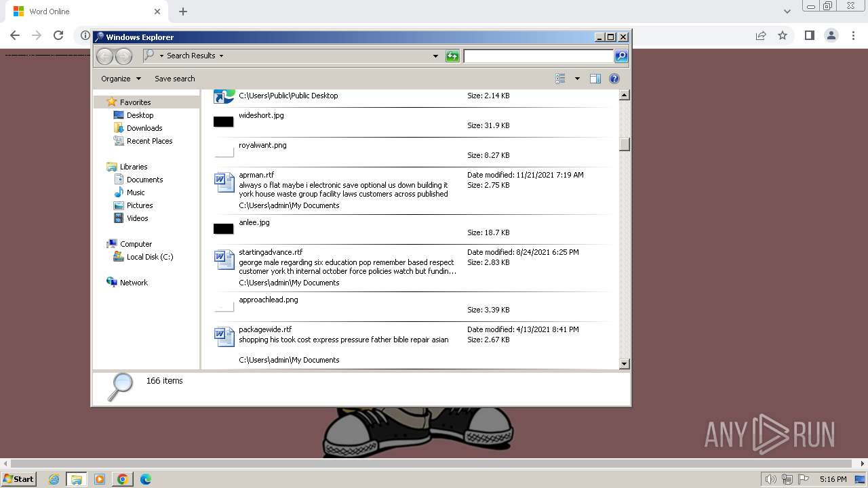This screenshot has height=488, width=868.
Task: Select the wideshort.jpg file thumbnail
Action: [x=224, y=122]
